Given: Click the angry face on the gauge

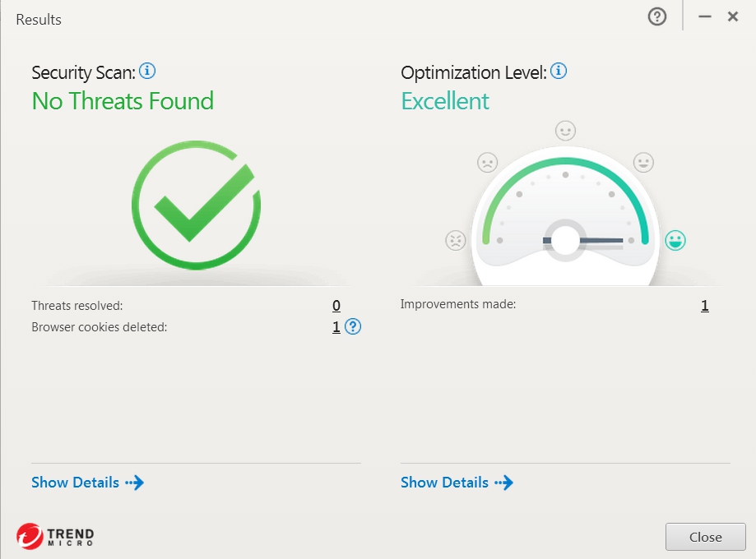Looking at the screenshot, I should click(455, 240).
